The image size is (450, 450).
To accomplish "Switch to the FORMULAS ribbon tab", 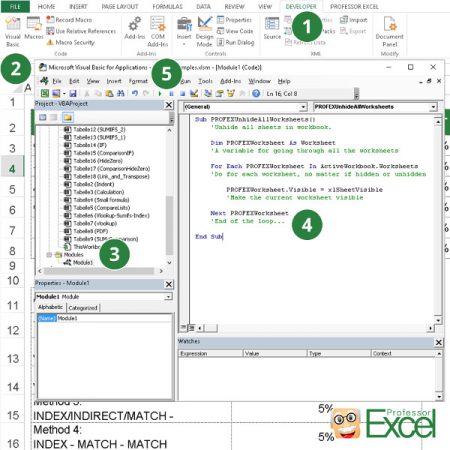I will coord(167,7).
